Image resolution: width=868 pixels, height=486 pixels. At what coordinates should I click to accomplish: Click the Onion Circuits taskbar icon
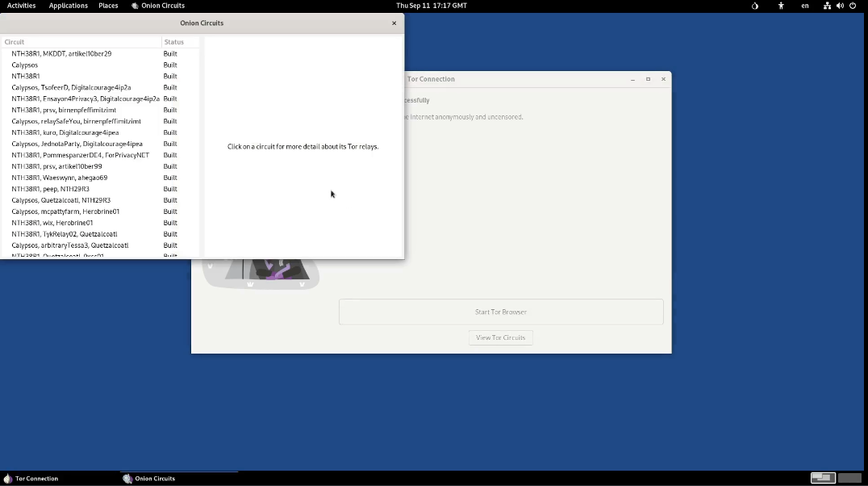[x=127, y=479]
